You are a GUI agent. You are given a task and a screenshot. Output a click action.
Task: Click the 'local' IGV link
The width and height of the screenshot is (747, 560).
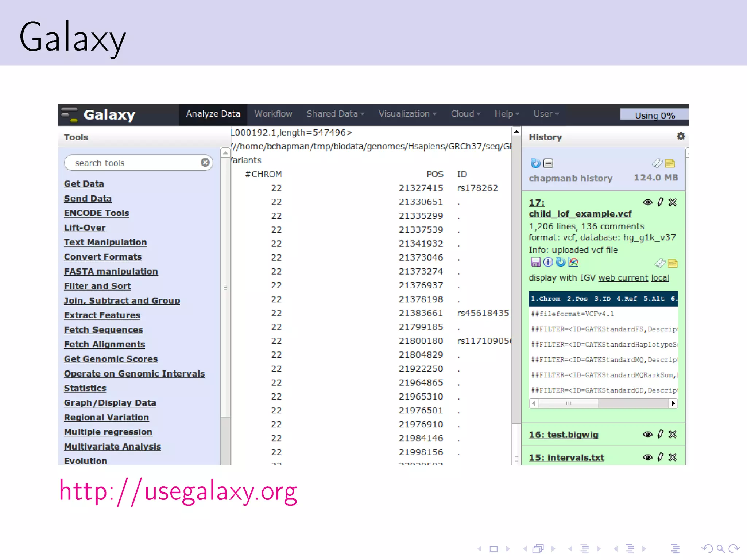[660, 278]
